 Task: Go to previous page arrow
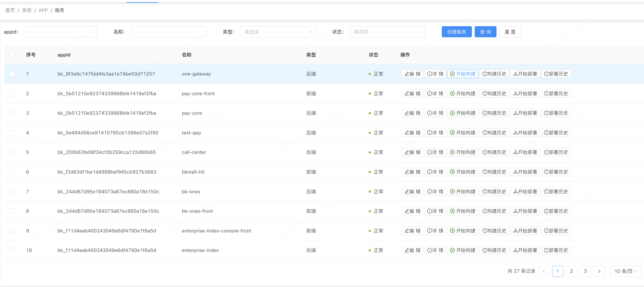coord(544,271)
